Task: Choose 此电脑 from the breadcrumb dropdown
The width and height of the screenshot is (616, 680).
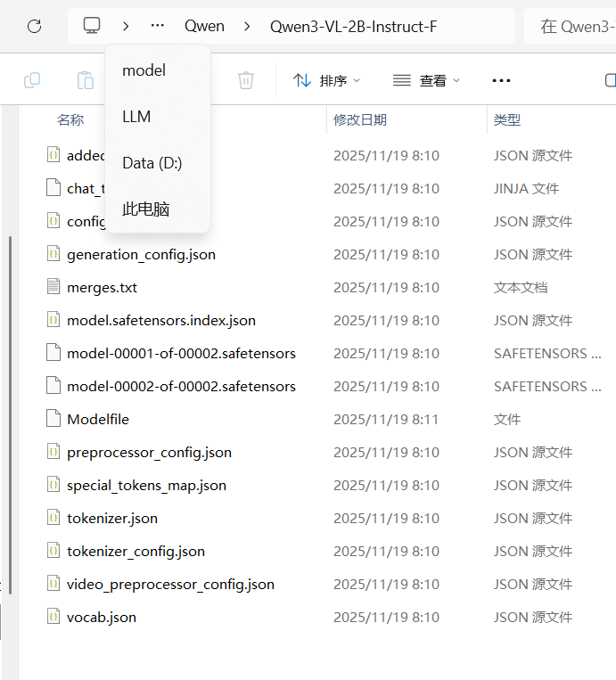Action: (158, 209)
